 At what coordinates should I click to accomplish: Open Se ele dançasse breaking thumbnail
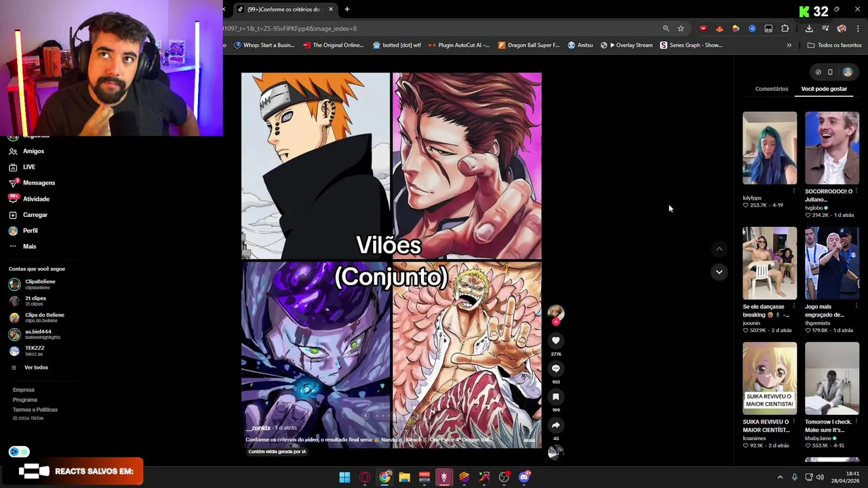[770, 263]
